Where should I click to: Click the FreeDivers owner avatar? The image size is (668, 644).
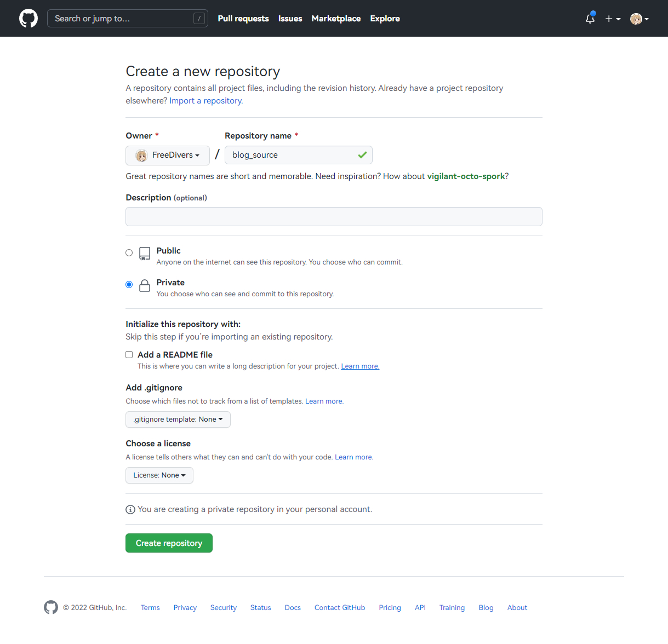coord(141,156)
